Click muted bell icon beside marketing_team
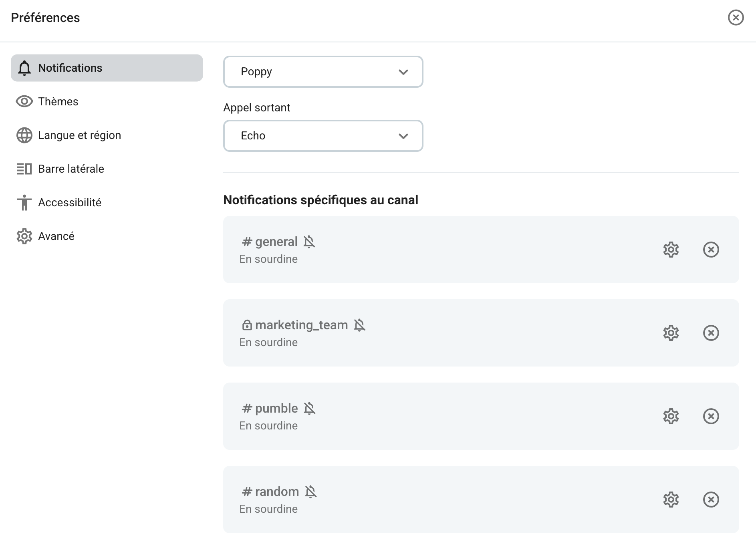Image resolution: width=756 pixels, height=542 pixels. [x=359, y=325]
